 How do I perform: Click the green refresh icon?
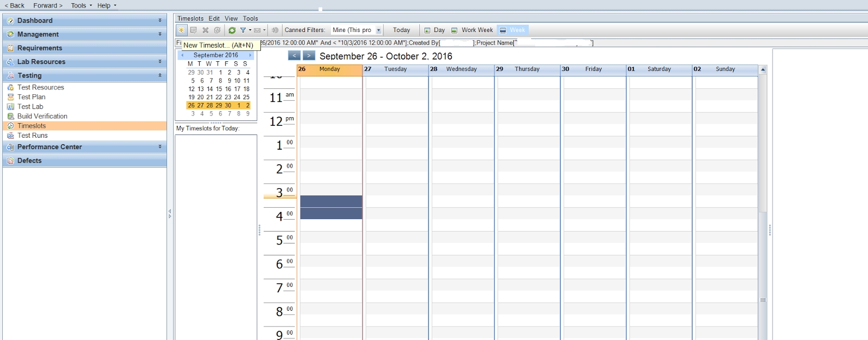232,30
